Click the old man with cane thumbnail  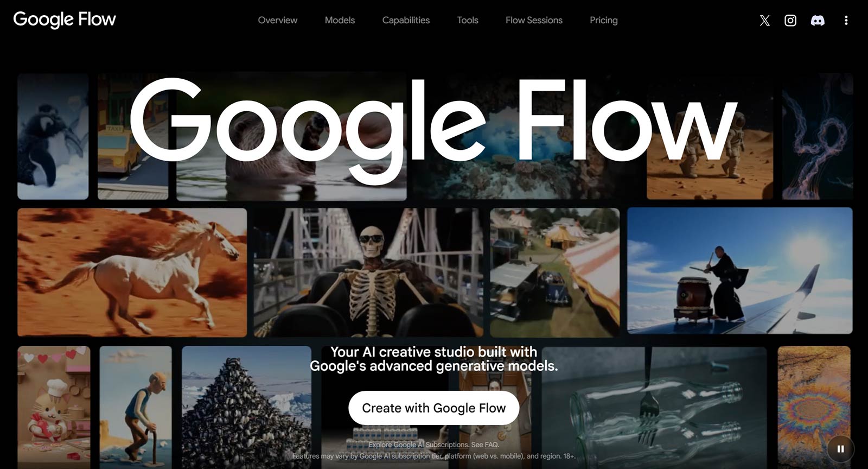136,407
